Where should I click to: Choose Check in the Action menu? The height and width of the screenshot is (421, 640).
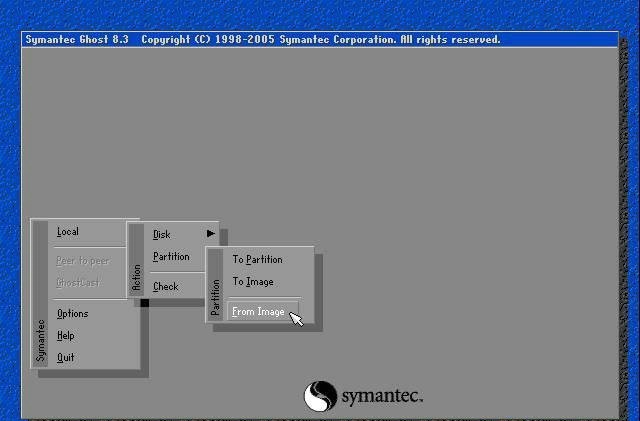click(x=166, y=287)
